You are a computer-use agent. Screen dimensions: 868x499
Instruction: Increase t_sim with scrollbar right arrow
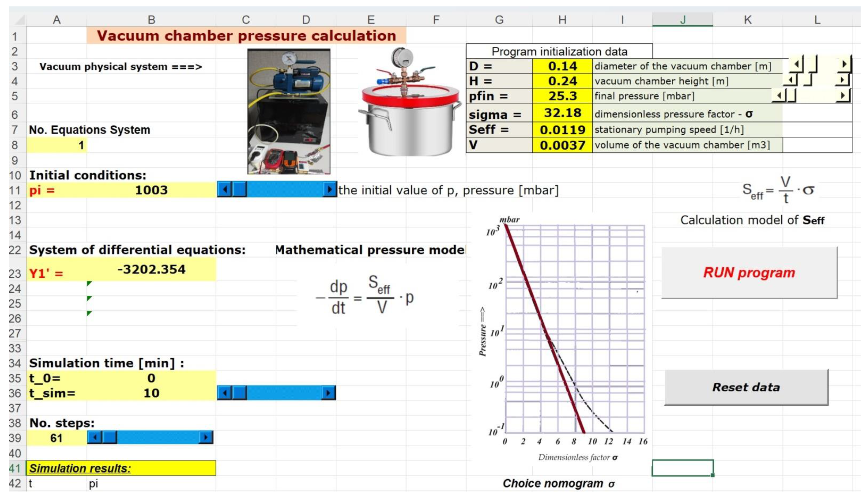tap(329, 393)
